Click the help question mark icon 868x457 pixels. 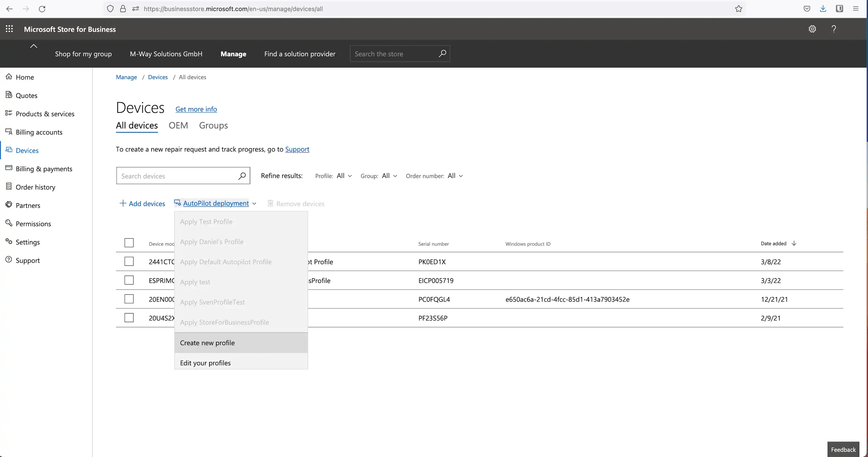point(834,29)
